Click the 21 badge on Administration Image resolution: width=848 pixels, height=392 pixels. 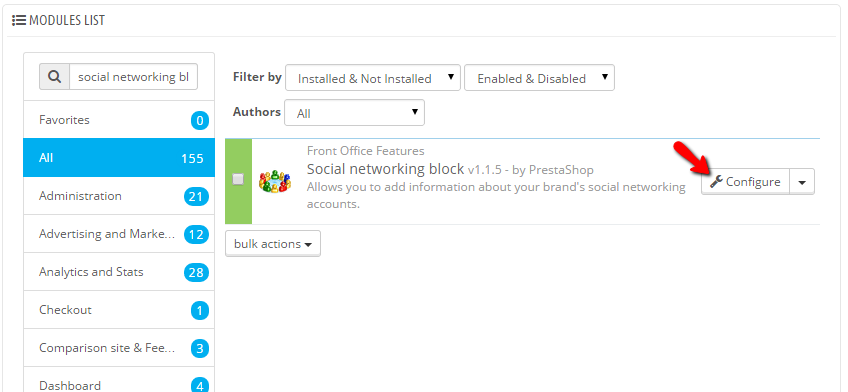coord(196,197)
